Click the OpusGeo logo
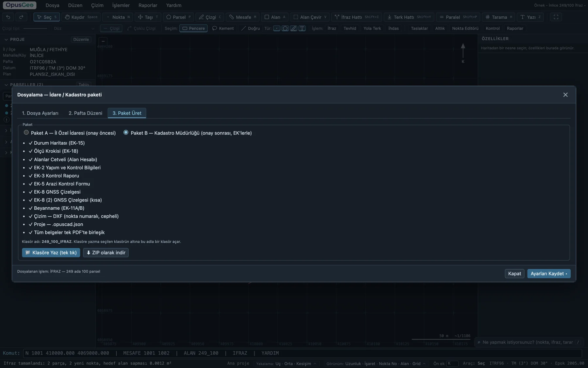Image resolution: width=588 pixels, height=368 pixels. 20,5
